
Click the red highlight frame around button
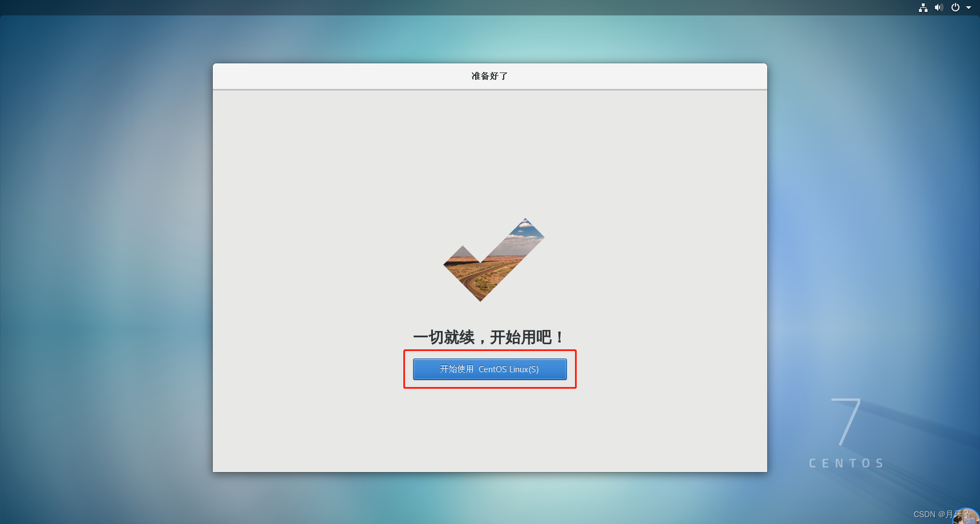pyautogui.click(x=490, y=350)
